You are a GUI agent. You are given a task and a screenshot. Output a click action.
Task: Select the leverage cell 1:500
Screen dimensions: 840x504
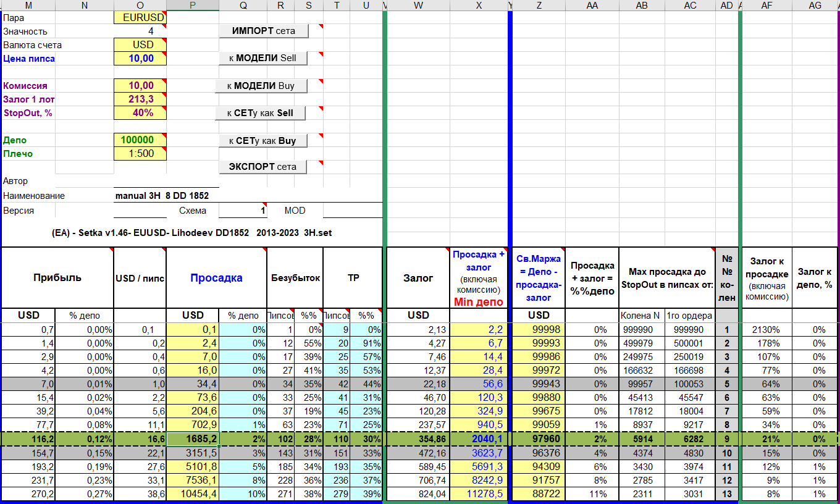click(140, 154)
